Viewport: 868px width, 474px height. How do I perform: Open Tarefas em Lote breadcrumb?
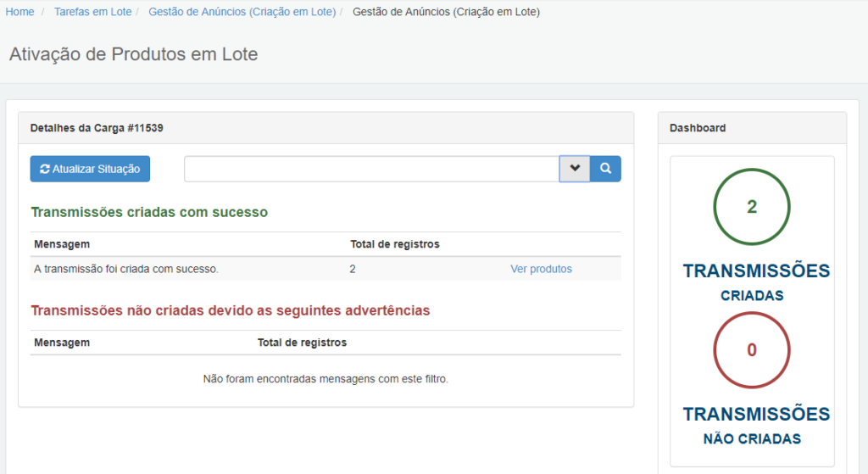(93, 12)
